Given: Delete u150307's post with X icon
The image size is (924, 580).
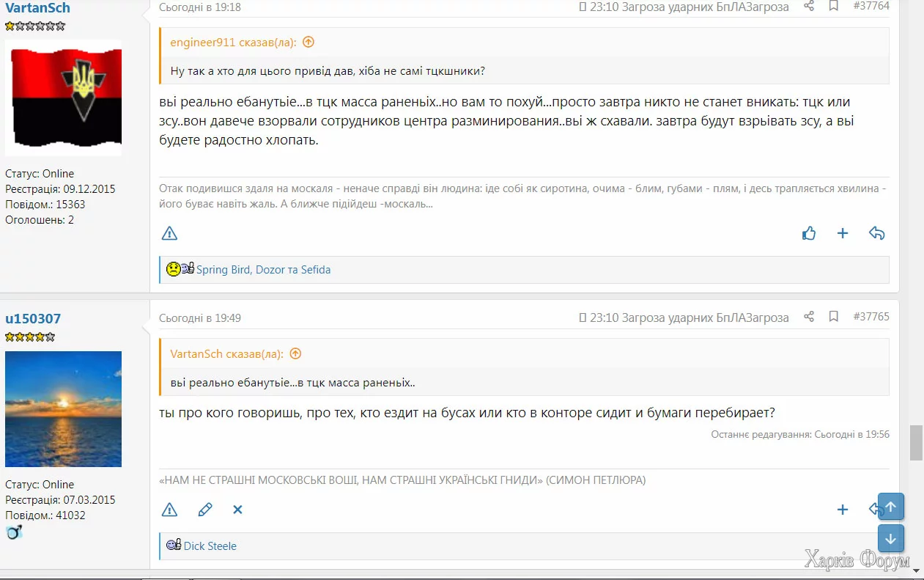Looking at the screenshot, I should pos(237,509).
